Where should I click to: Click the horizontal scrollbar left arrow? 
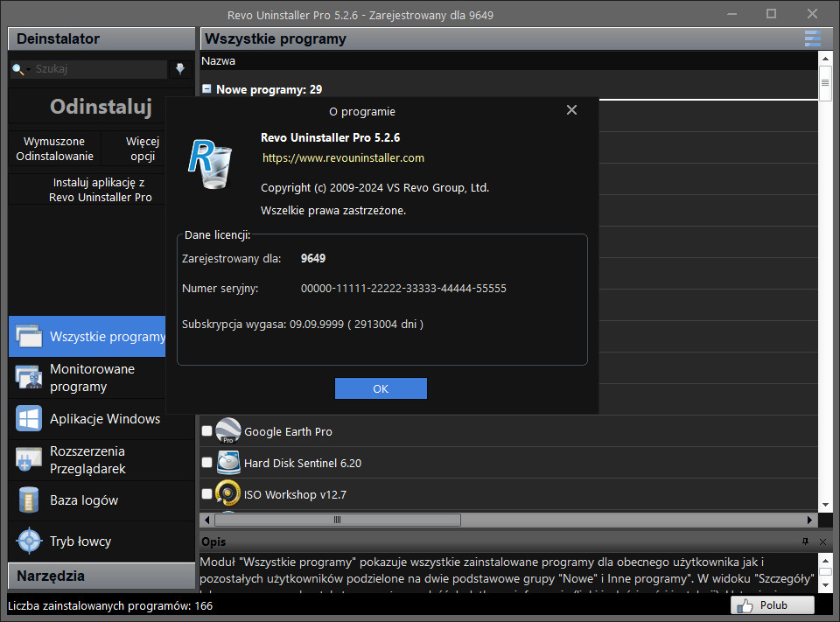click(206, 520)
